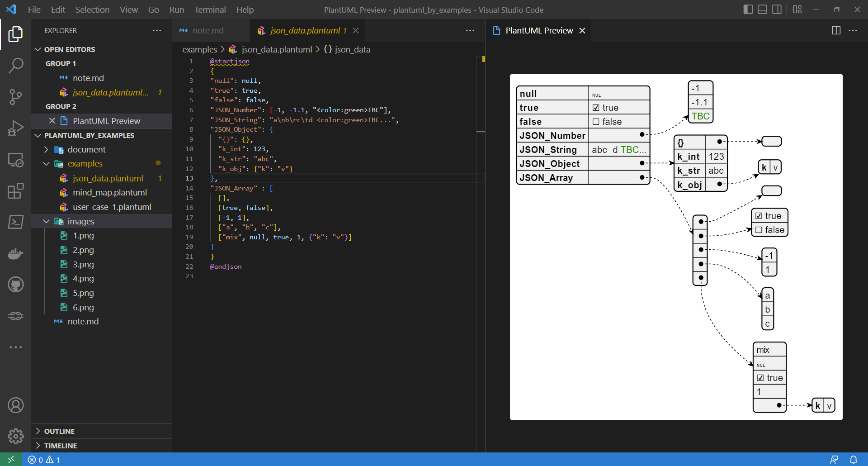Viewport: 868px width, 466px height.
Task: Open the Selection menu
Action: [x=92, y=10]
